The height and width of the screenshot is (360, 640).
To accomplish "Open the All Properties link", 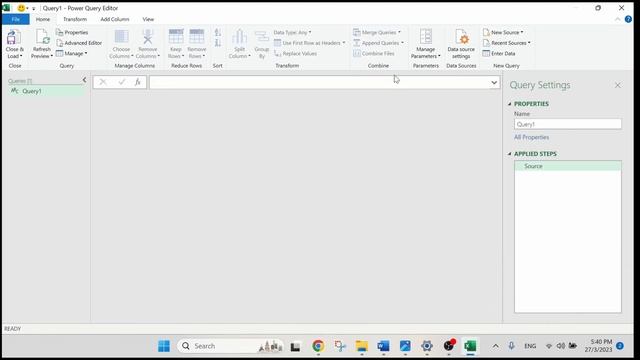I will pyautogui.click(x=531, y=137).
